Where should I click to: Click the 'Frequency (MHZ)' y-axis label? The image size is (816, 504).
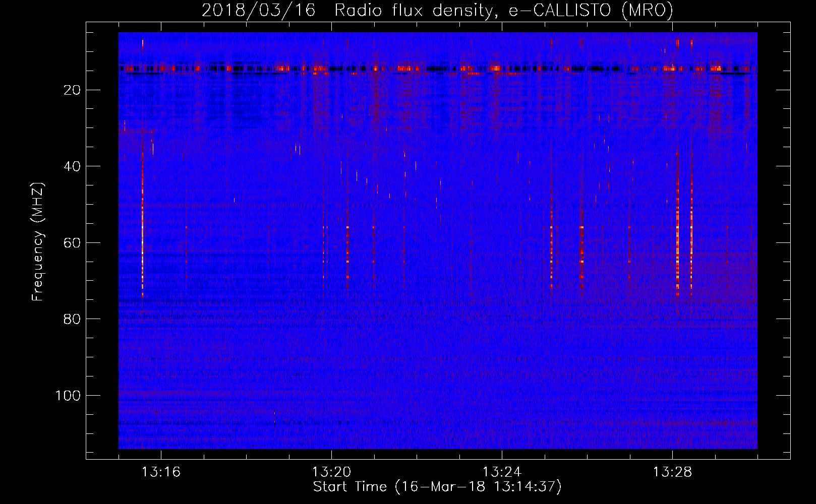coord(38,241)
